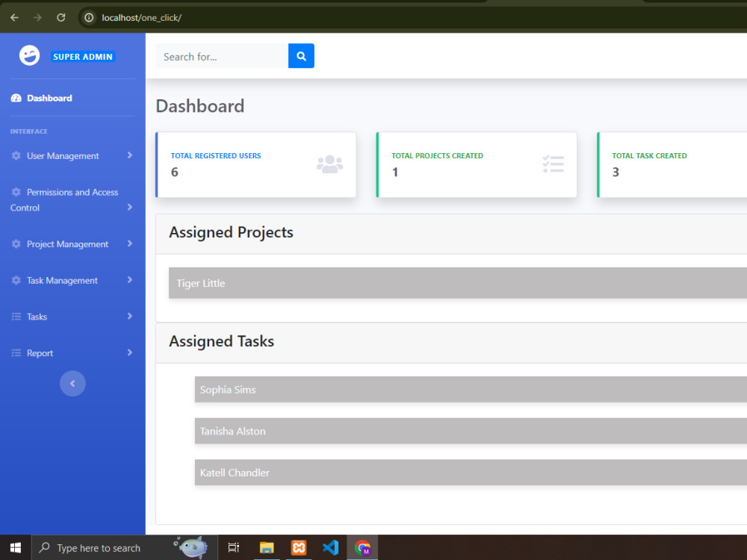Open Permissions and Access Control menu item

pyautogui.click(x=72, y=200)
